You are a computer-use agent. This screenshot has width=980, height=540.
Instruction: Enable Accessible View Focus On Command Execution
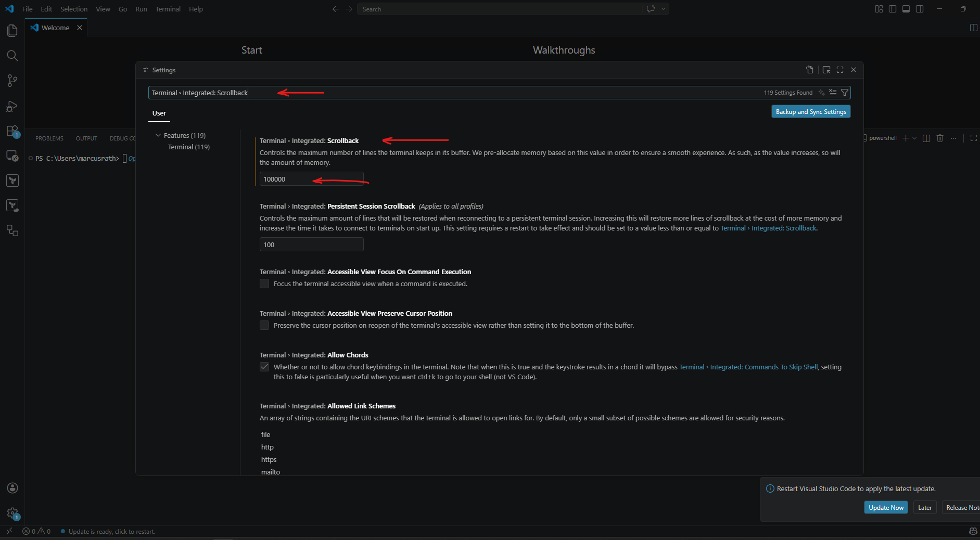(264, 284)
